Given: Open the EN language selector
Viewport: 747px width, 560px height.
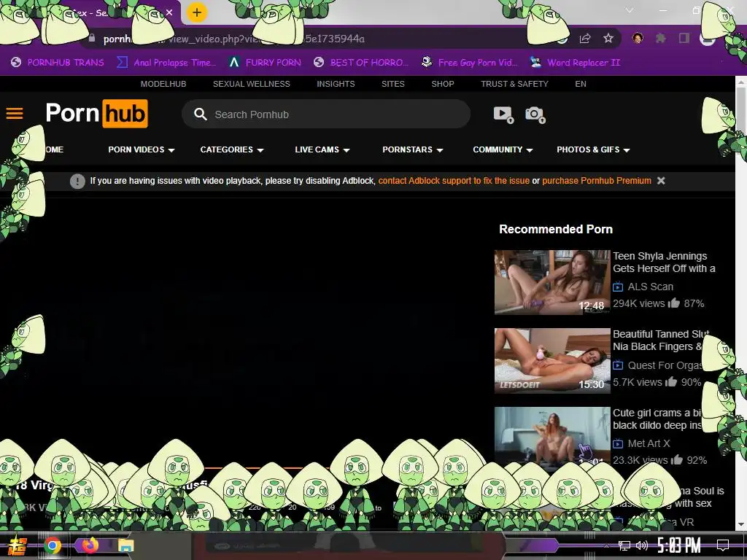Looking at the screenshot, I should 580,84.
